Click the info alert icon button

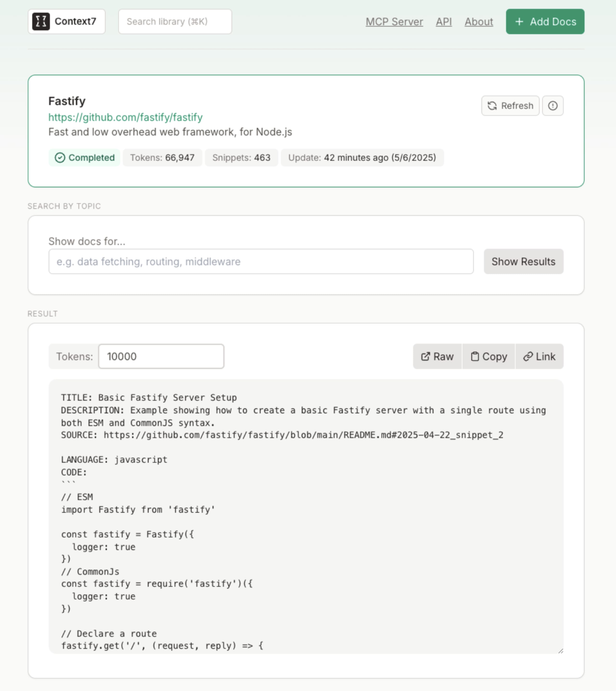click(x=553, y=106)
